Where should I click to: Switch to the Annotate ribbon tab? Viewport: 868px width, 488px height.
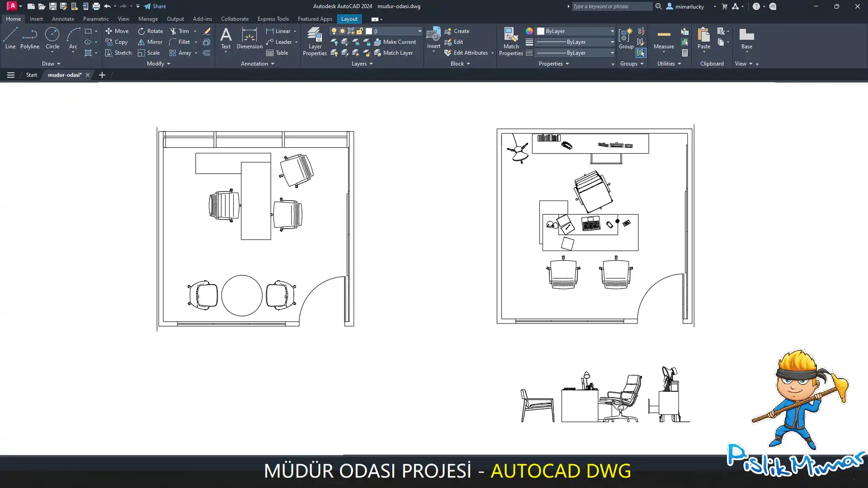(x=63, y=19)
